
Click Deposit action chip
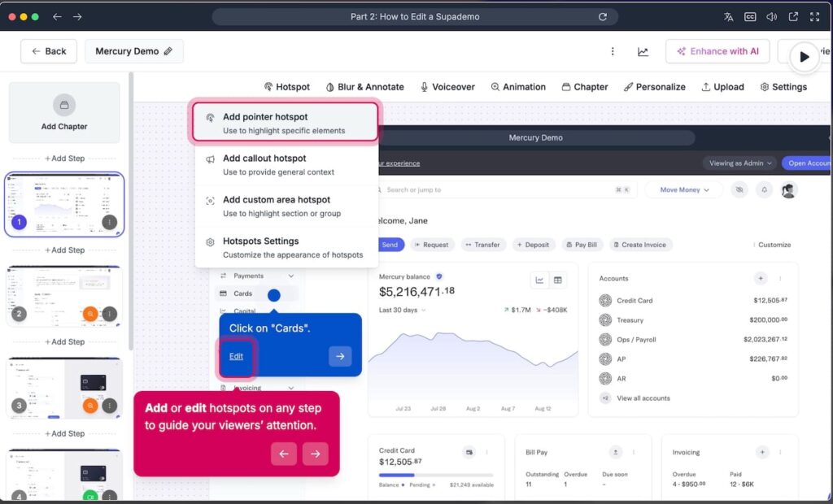click(x=534, y=245)
